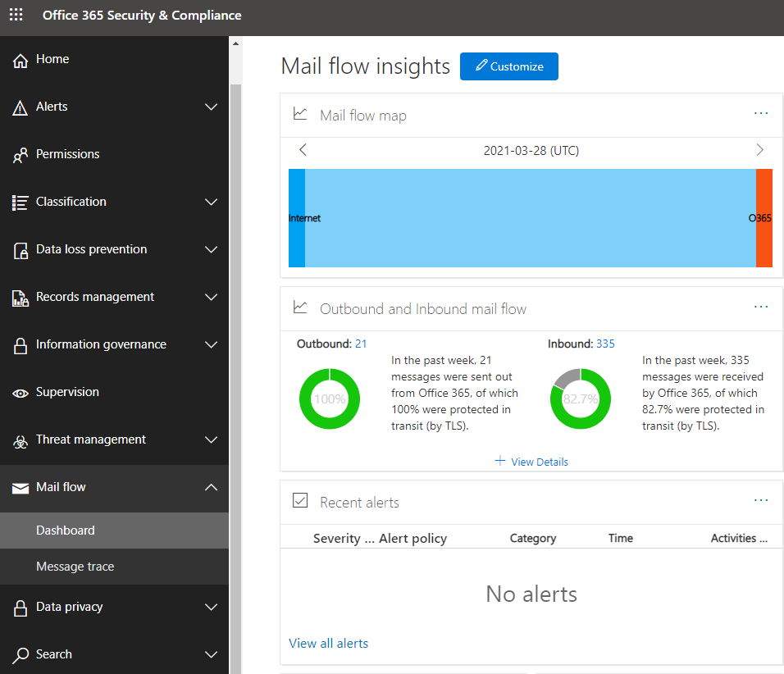This screenshot has height=674, width=784.
Task: Click the 2021-03-28 (UTC) date label
Action: pyautogui.click(x=531, y=151)
